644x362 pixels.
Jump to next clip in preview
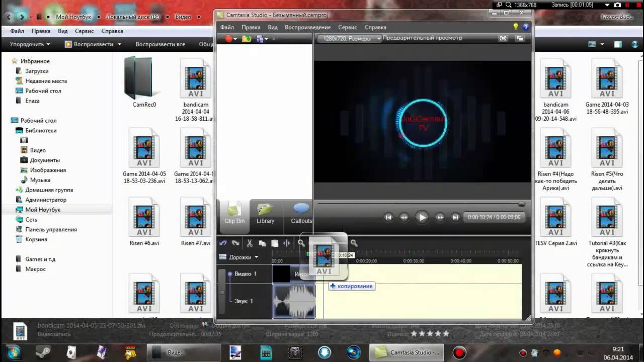[455, 217]
